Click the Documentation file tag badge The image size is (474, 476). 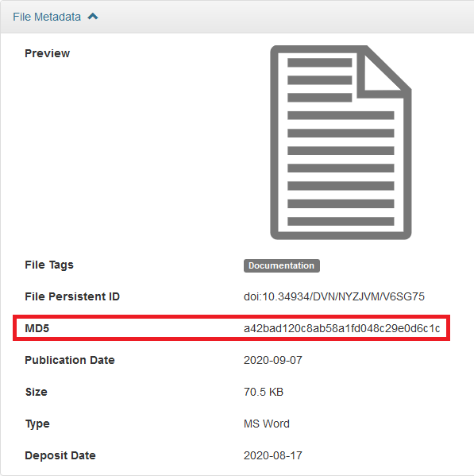(281, 265)
